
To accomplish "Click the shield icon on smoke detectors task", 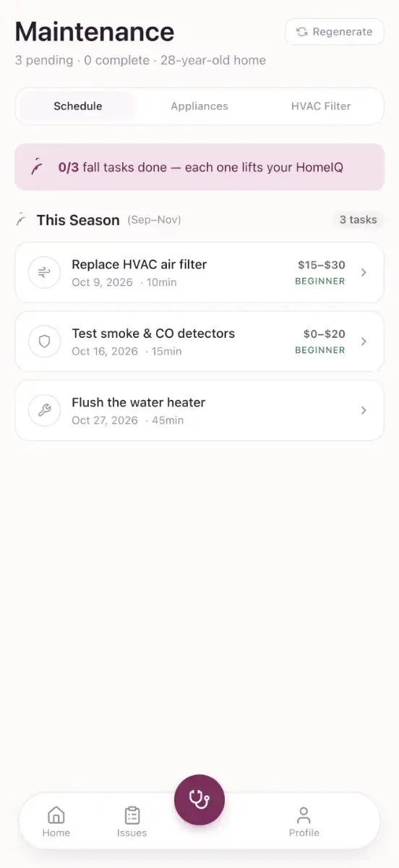I will (x=44, y=341).
